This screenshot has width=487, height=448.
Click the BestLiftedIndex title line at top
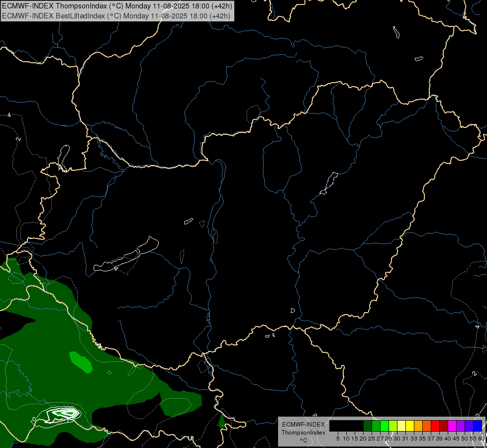click(116, 16)
